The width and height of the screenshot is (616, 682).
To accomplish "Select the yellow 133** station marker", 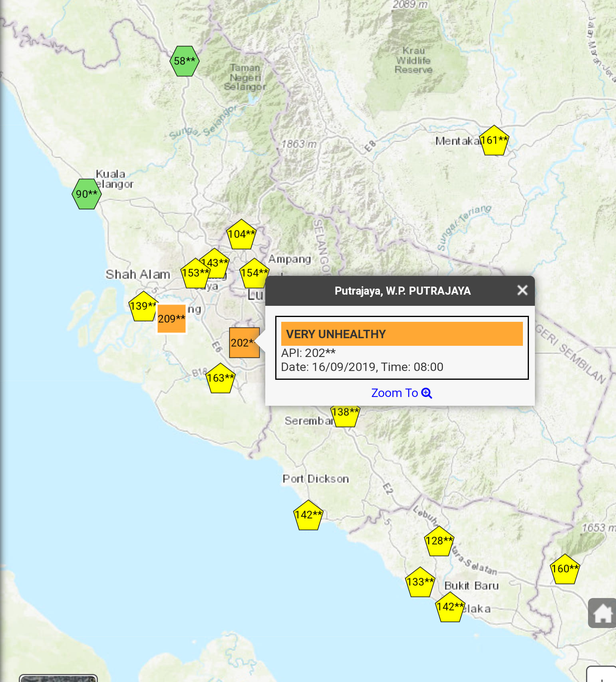I will 420,582.
